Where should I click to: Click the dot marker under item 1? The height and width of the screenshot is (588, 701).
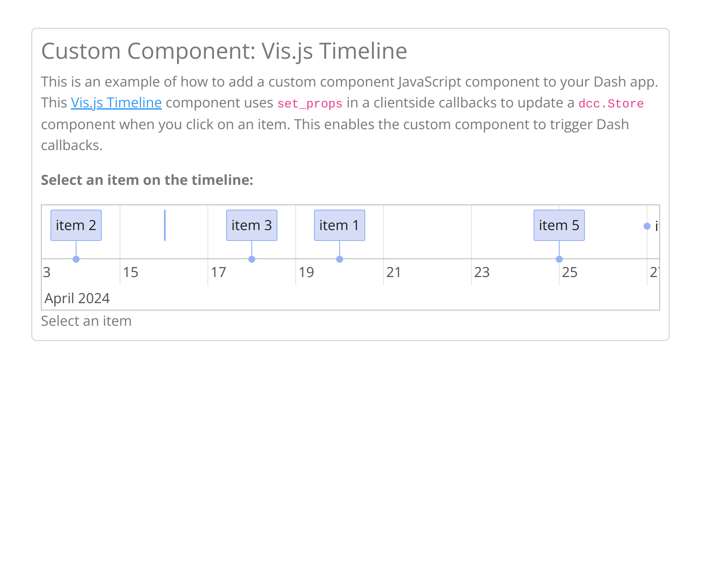[340, 259]
